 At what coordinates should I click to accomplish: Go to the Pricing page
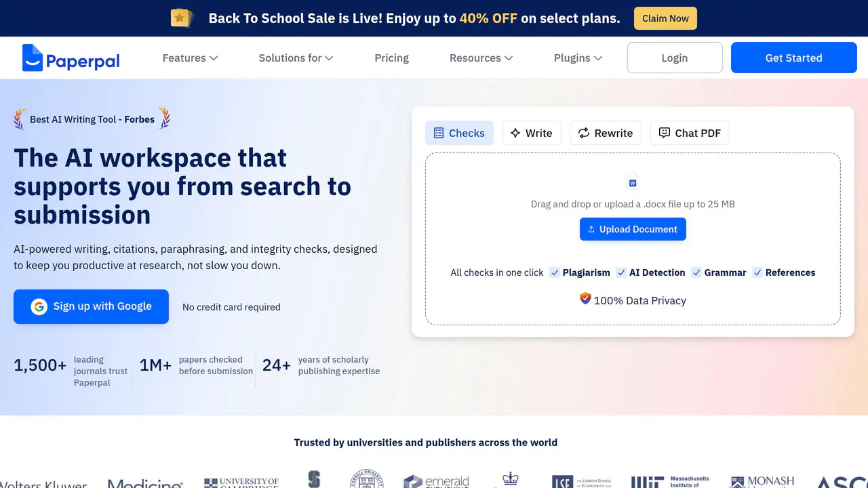click(x=391, y=58)
